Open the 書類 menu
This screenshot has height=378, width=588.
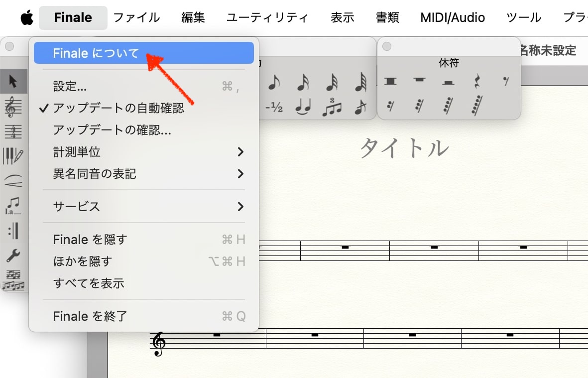(x=387, y=17)
